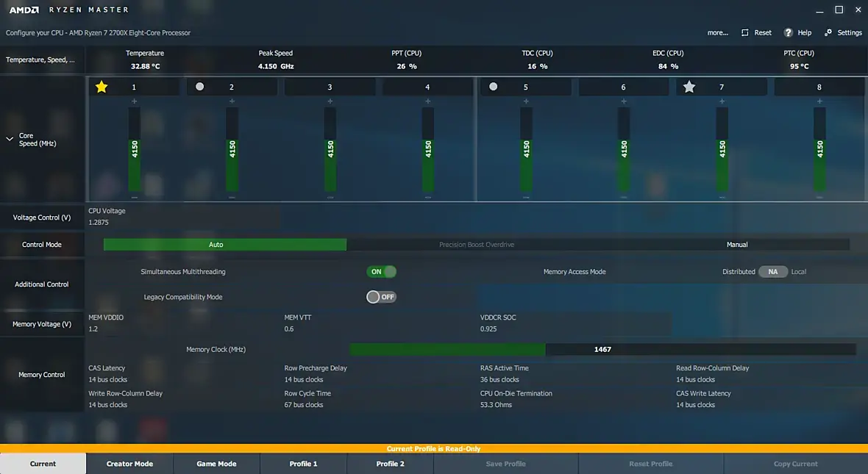Screen dimensions: 868x474
Task: Select Auto control mode
Action: 225,245
